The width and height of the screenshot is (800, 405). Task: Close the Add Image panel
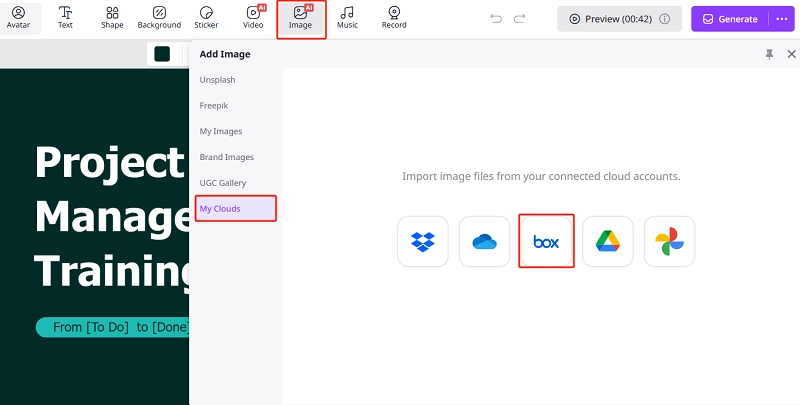tap(791, 54)
